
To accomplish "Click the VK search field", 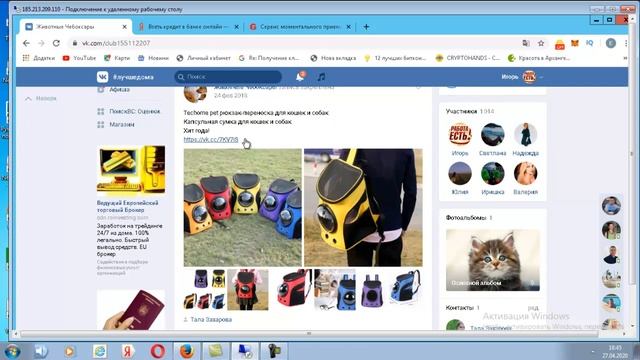I will click(x=228, y=77).
